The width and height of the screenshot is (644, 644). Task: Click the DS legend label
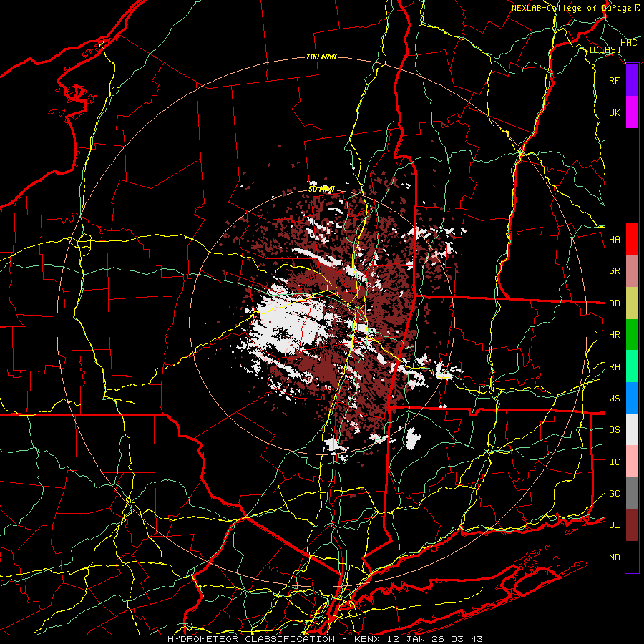(x=614, y=430)
